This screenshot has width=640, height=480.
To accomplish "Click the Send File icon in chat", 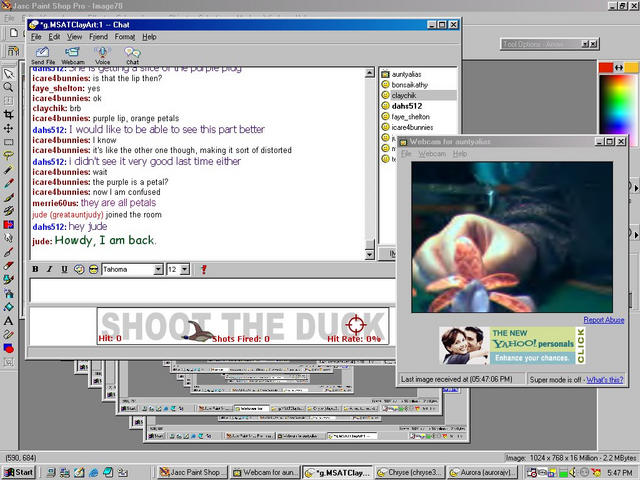I will [x=42, y=55].
